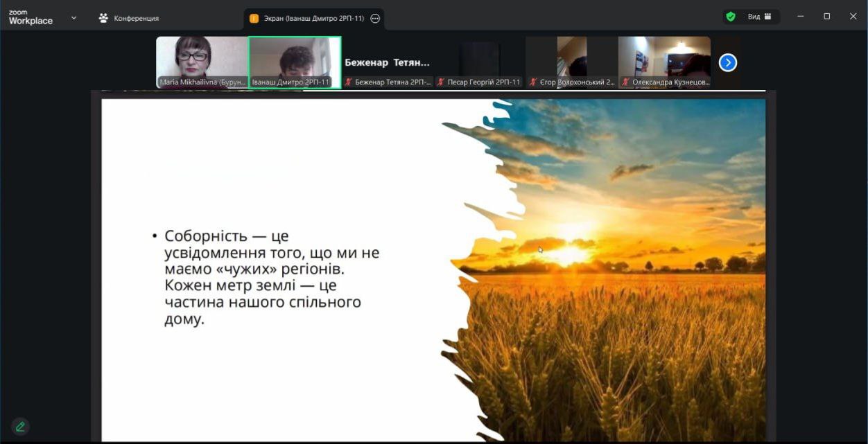Screen dimensions: 868x444
Task: Switch to the Экран (Іванаш Дмитро 2РП-11) tab
Action: (x=306, y=19)
